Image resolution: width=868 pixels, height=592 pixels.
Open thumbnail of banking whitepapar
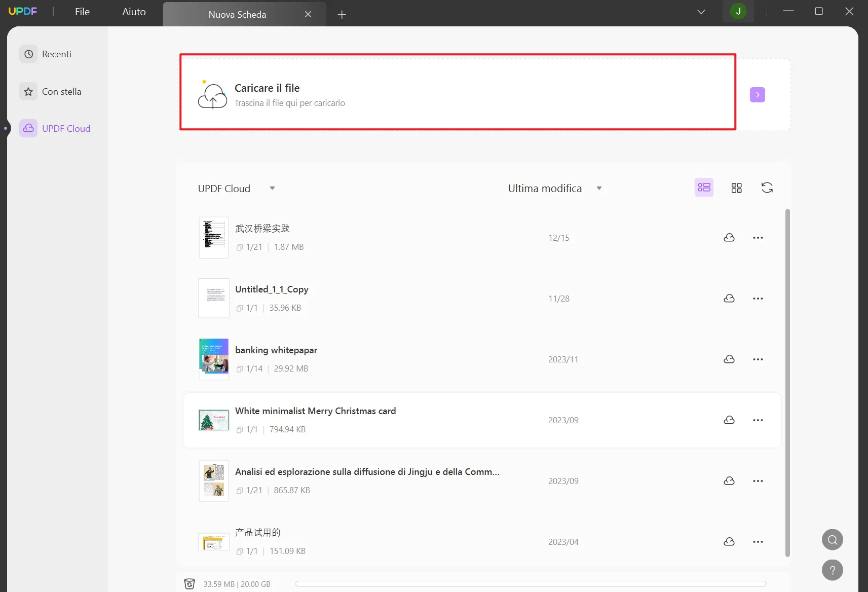pyautogui.click(x=213, y=359)
